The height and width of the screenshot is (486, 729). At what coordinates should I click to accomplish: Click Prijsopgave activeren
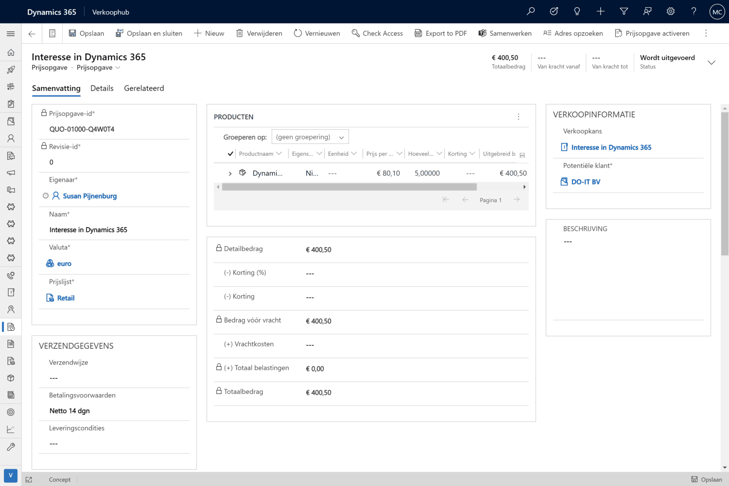pyautogui.click(x=652, y=33)
